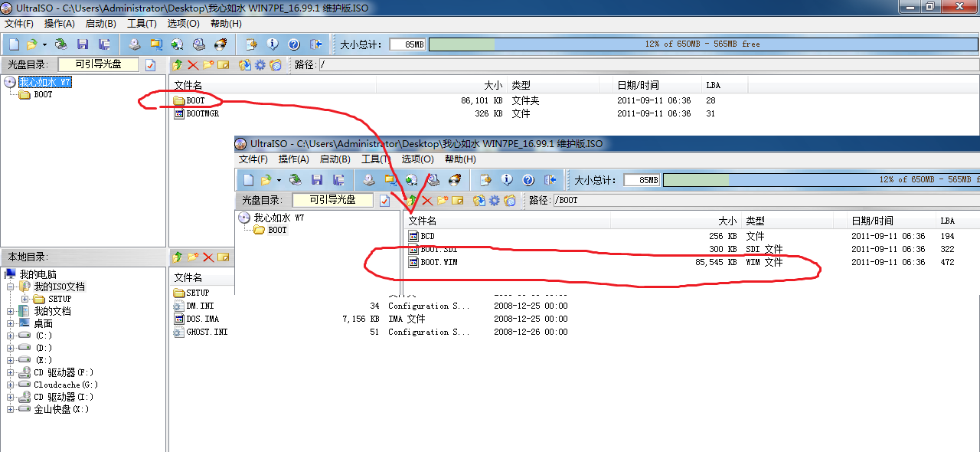Viewport: 980px width, 452px height.
Task: Click the Compress ISO icon in back window toolbar
Action: click(x=156, y=44)
